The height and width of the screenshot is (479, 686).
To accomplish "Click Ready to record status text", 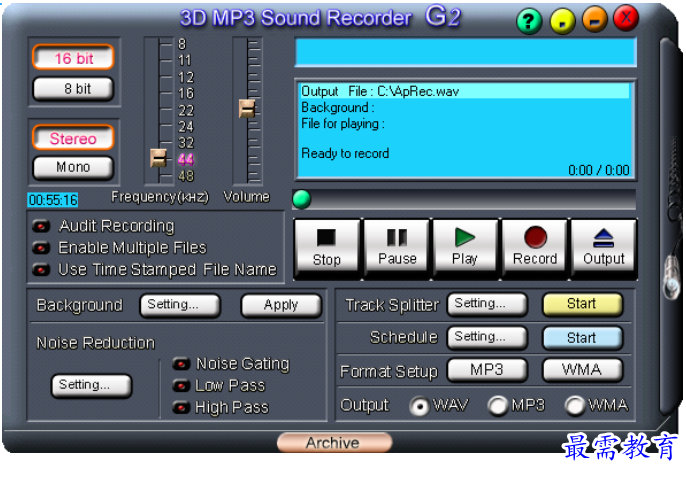I will pyautogui.click(x=345, y=154).
